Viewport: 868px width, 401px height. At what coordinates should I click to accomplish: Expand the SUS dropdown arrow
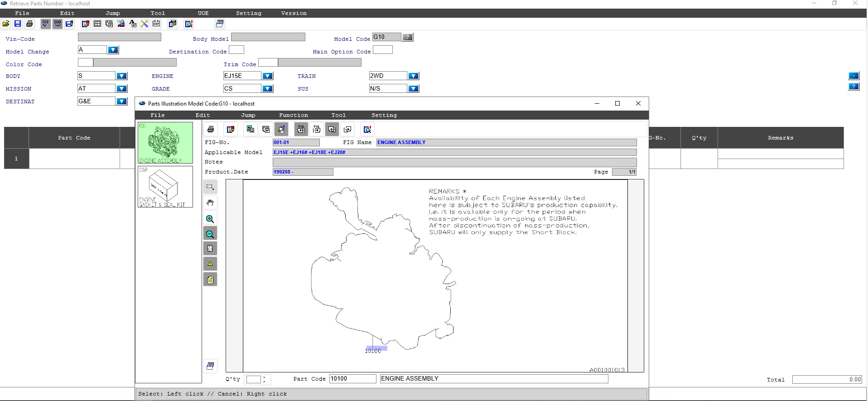414,88
